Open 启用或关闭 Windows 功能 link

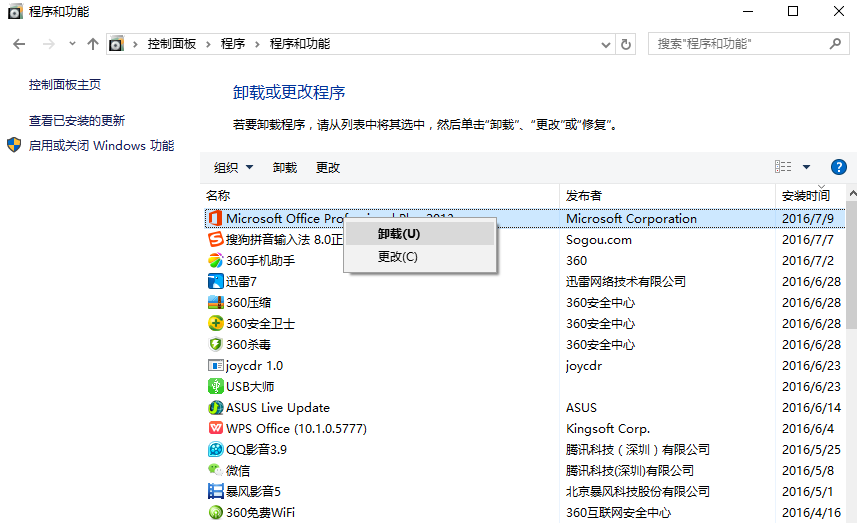[x=101, y=145]
